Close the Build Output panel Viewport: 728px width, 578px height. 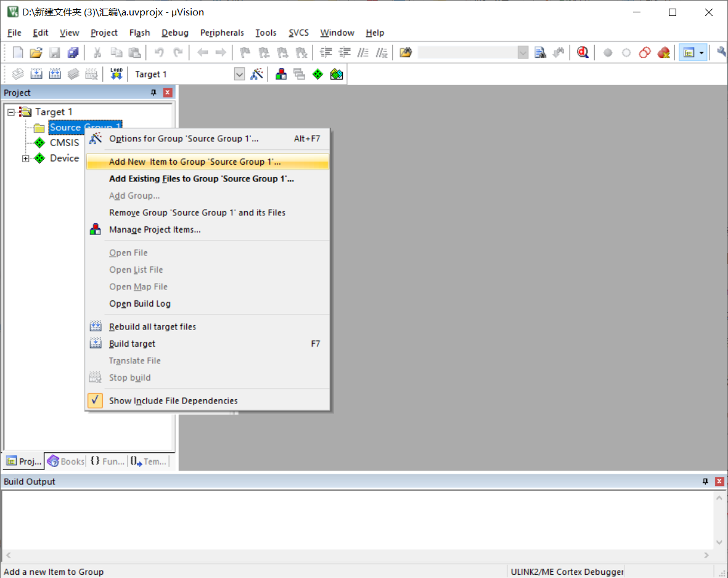tap(719, 481)
